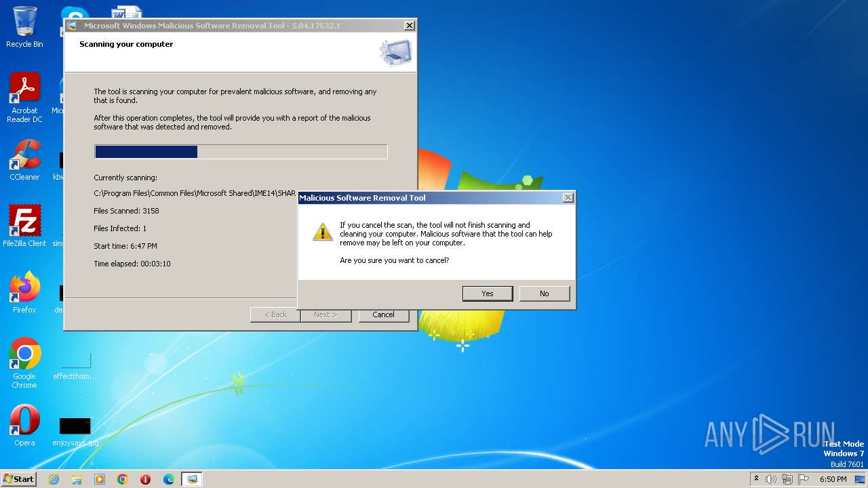
Task: Click the scan progress bar
Action: tap(241, 152)
